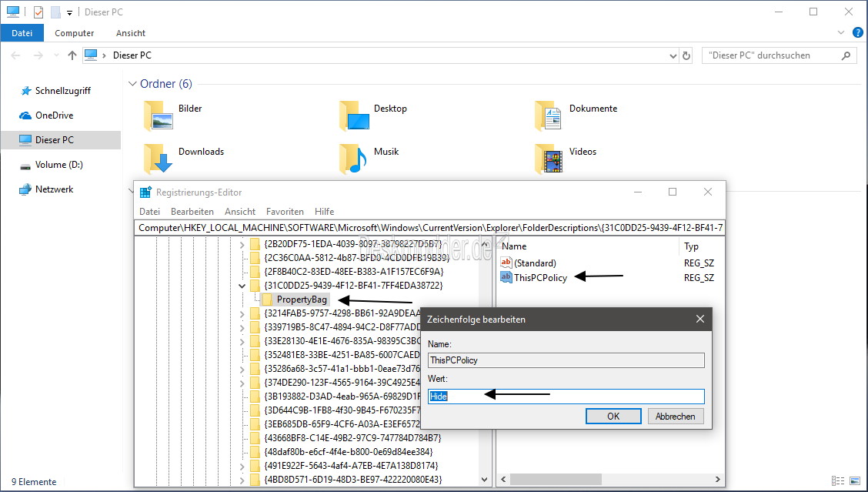The height and width of the screenshot is (492, 868).
Task: Expand the {339719B5-8C47-4894 key
Action: point(242,327)
